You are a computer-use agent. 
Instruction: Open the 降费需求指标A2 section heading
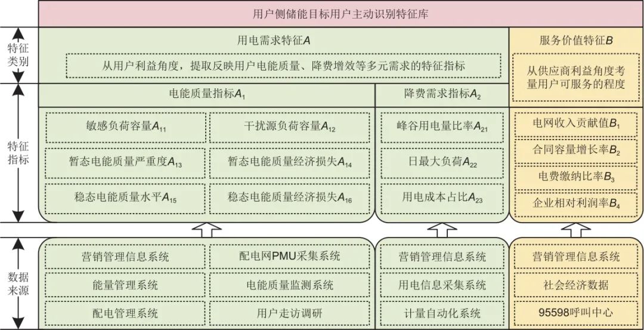(442, 94)
